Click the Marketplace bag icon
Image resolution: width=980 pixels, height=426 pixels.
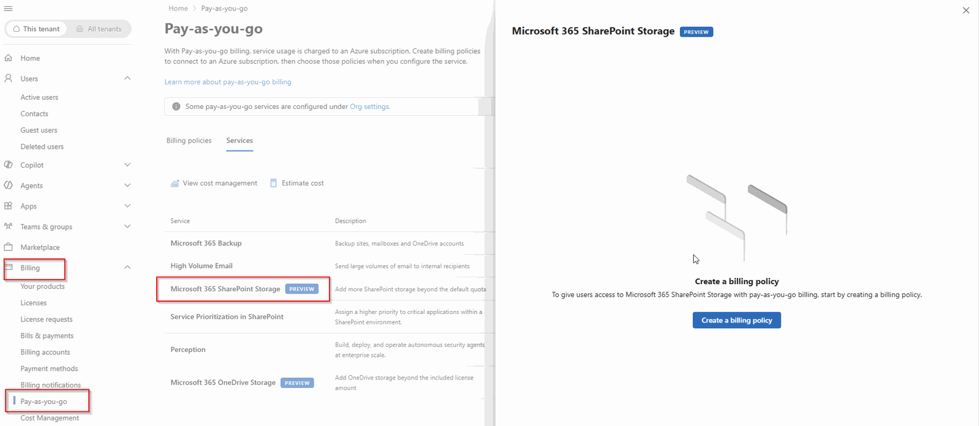tap(9, 247)
